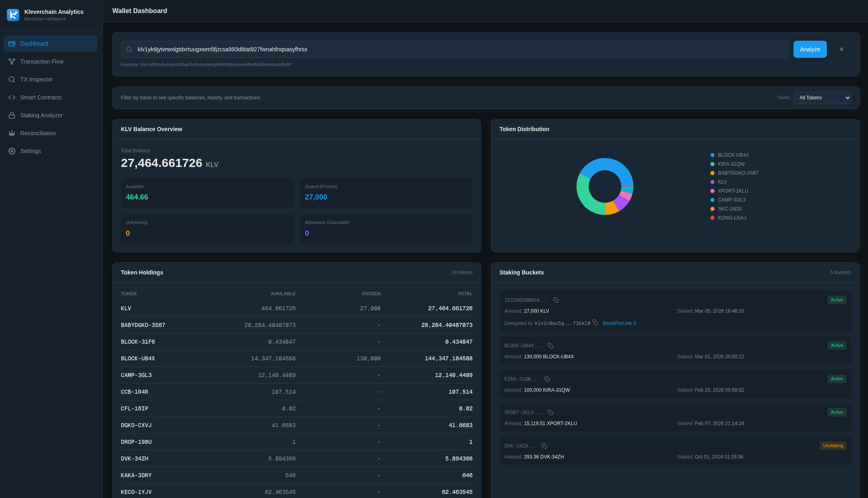This screenshot has width=868, height=498.
Task: Clear the search using the X button
Action: click(x=842, y=49)
